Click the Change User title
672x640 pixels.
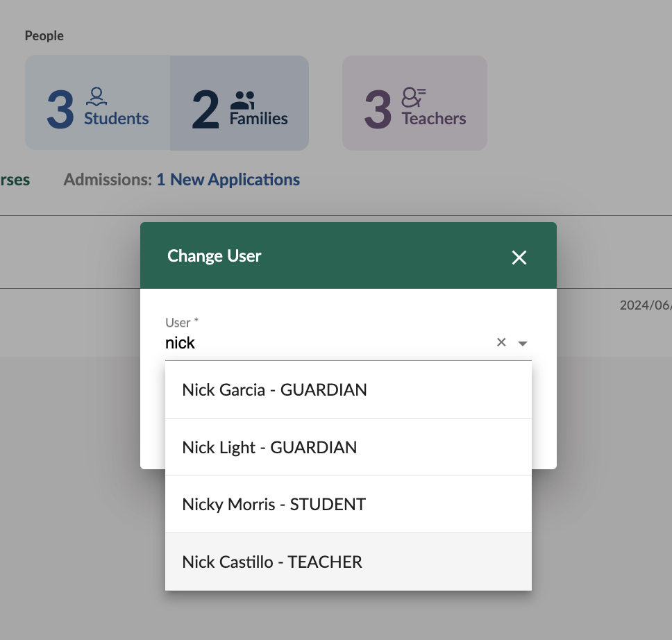(x=215, y=256)
